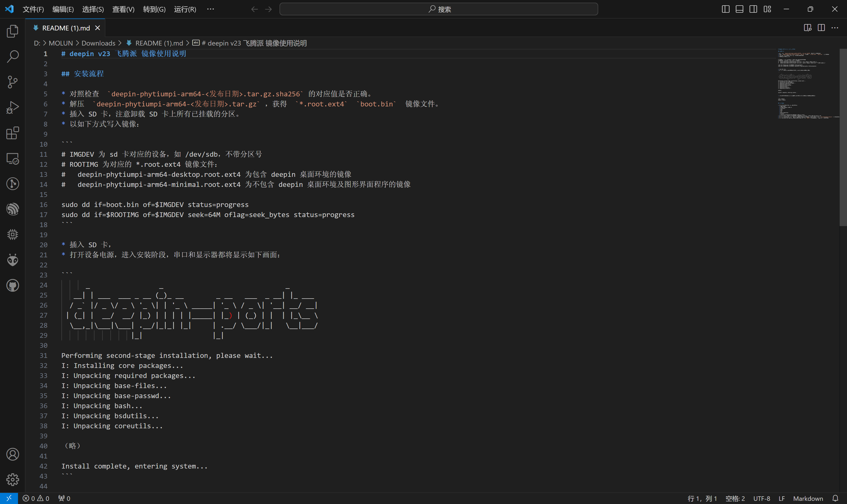847x504 pixels.
Task: Expand hidden menus with the ellipsis
Action: point(210,9)
